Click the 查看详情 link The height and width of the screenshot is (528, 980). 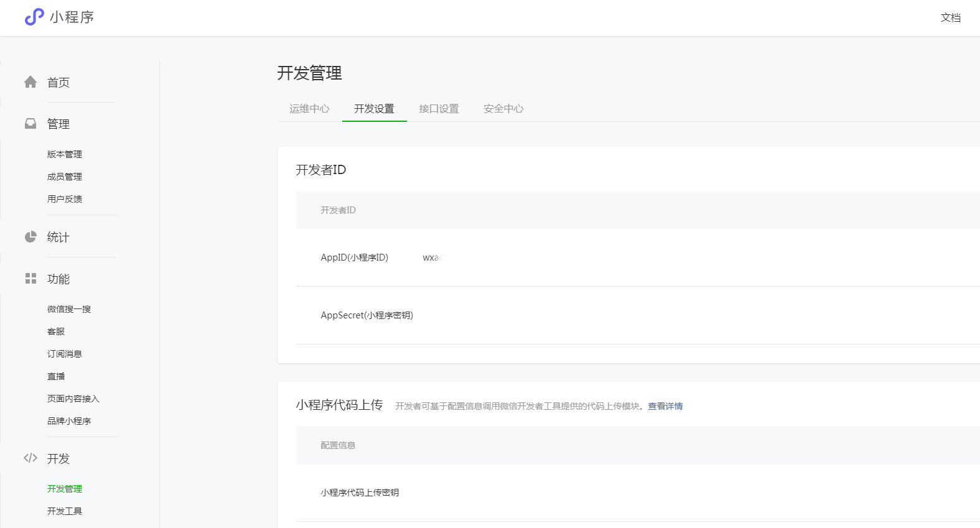pyautogui.click(x=665, y=406)
